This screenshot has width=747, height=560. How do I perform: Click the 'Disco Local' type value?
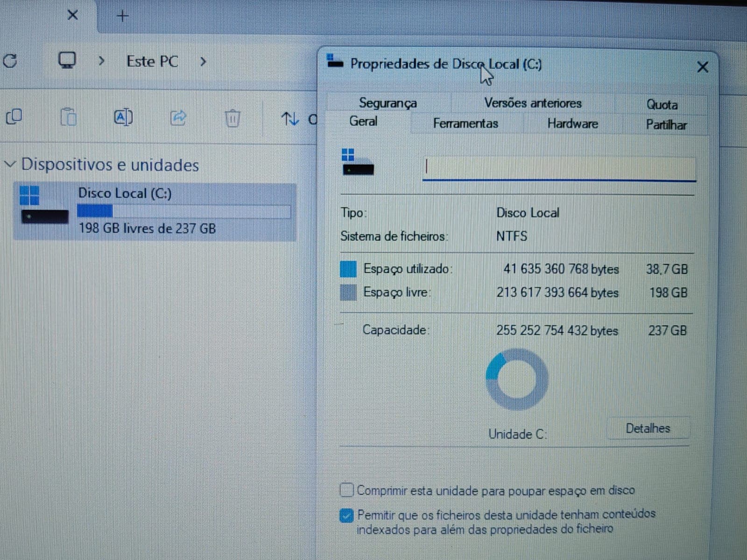(528, 213)
